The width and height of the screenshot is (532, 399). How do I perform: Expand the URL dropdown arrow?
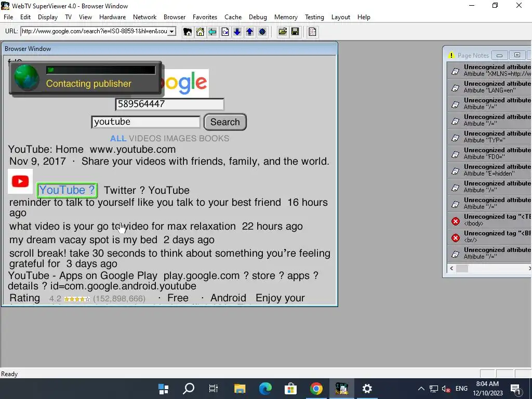172,32
